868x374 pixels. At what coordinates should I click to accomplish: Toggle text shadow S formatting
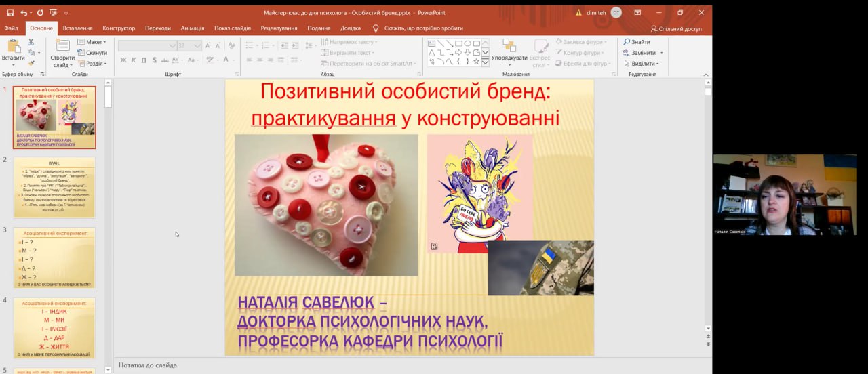[155, 60]
